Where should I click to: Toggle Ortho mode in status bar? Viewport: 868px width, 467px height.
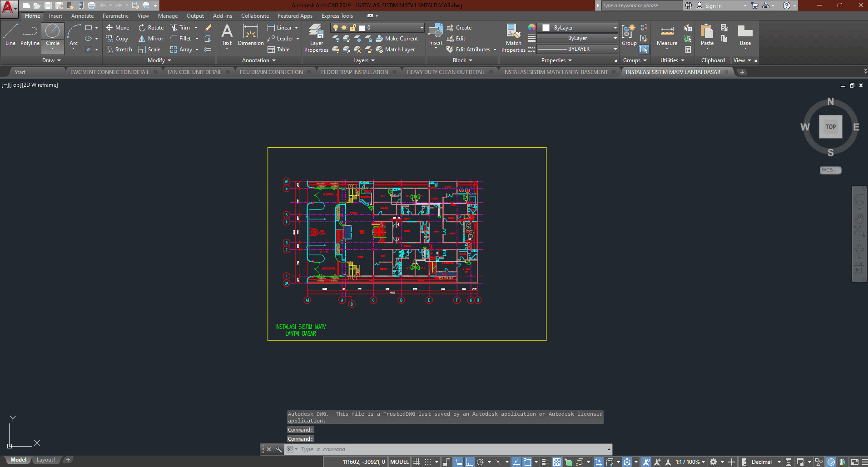pyautogui.click(x=469, y=462)
